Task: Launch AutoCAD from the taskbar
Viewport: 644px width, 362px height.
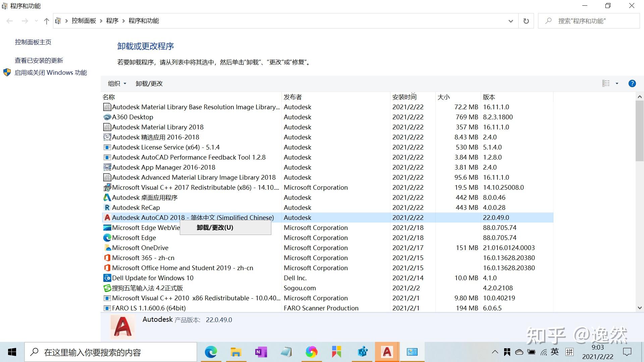Action: click(387, 352)
